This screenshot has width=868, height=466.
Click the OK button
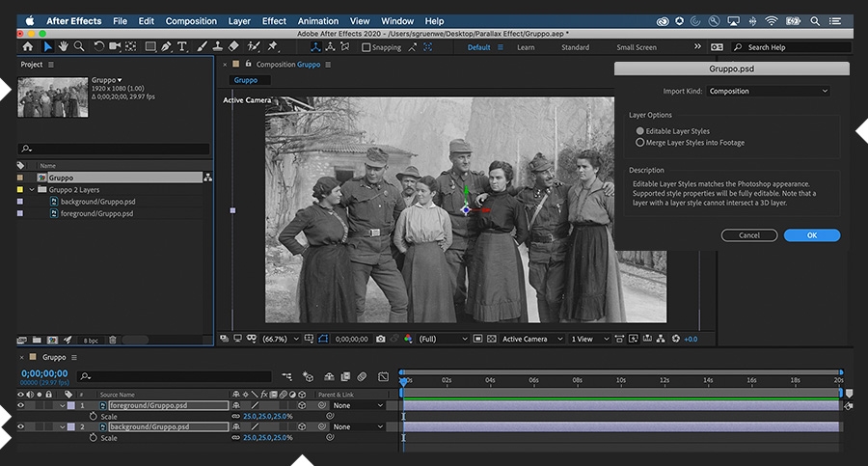tap(811, 235)
